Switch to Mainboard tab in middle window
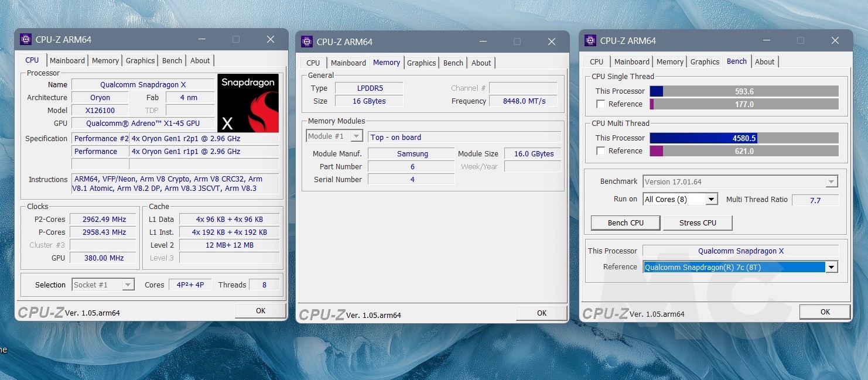 click(348, 63)
